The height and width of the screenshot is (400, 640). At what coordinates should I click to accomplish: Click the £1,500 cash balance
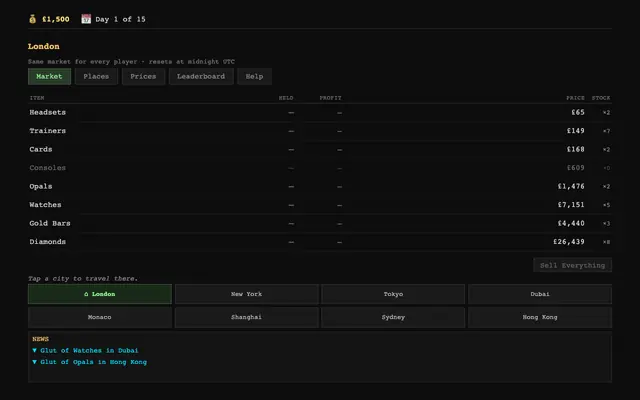point(56,19)
